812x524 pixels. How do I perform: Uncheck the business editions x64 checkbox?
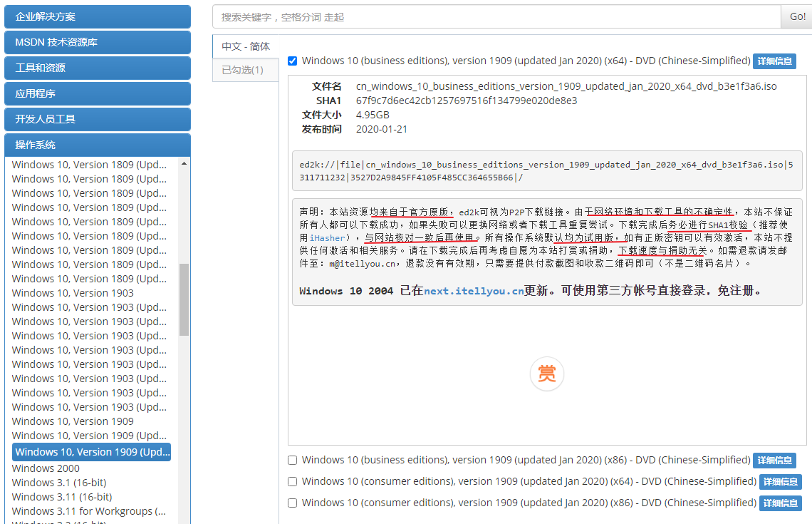tap(293, 61)
